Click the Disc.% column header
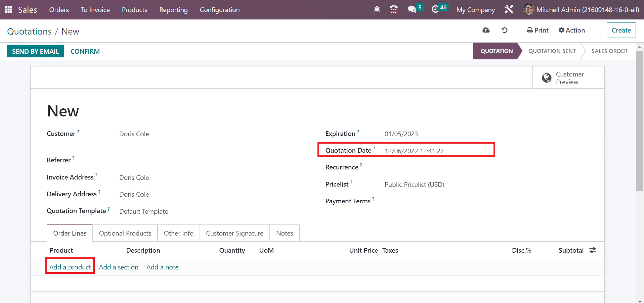 point(521,250)
